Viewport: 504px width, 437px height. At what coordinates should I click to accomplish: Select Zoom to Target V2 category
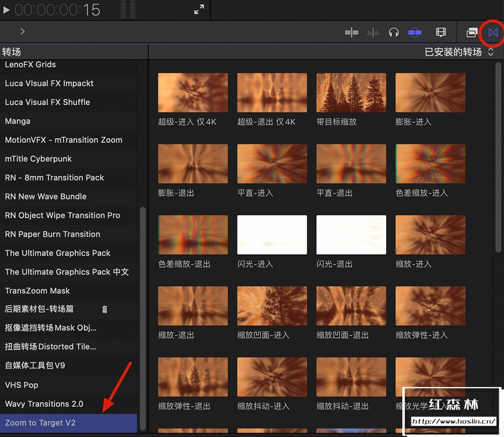(x=40, y=422)
